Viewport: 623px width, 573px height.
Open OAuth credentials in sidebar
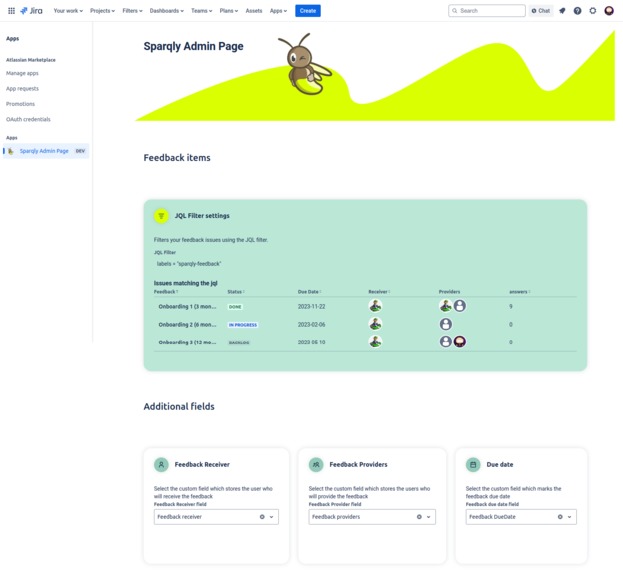[28, 119]
